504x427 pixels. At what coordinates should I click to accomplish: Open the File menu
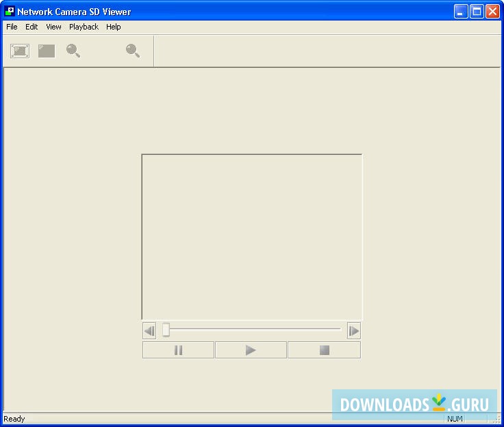coord(12,27)
